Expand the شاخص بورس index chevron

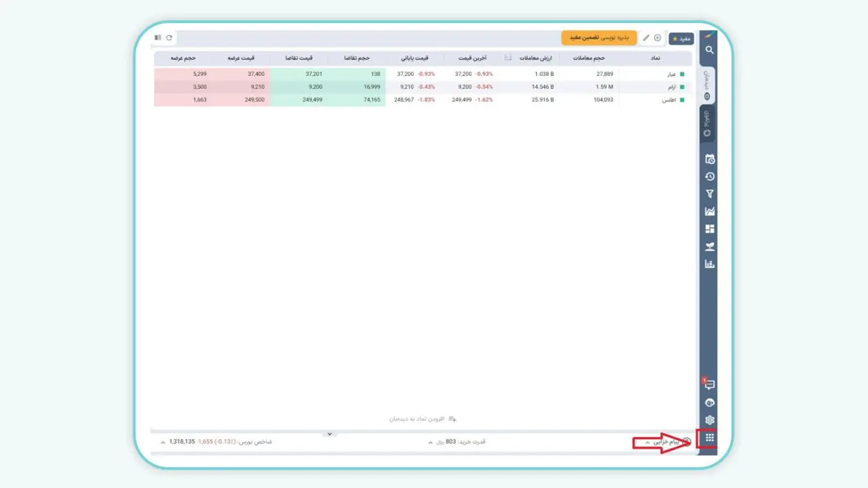pyautogui.click(x=163, y=442)
